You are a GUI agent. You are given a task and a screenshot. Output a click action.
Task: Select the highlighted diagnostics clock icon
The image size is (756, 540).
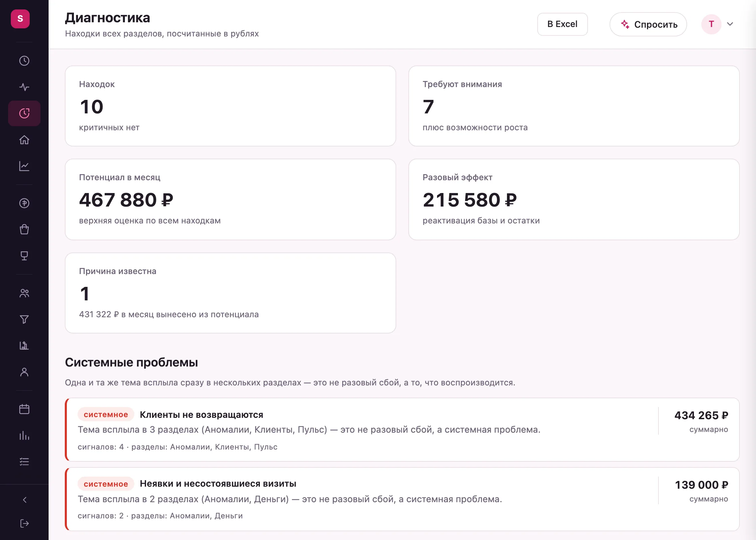pyautogui.click(x=24, y=113)
